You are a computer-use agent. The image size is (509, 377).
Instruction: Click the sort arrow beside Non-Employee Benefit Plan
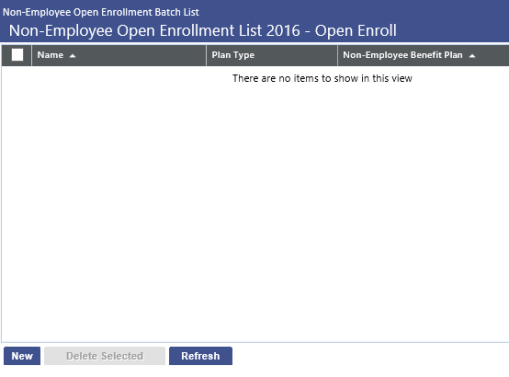click(472, 56)
